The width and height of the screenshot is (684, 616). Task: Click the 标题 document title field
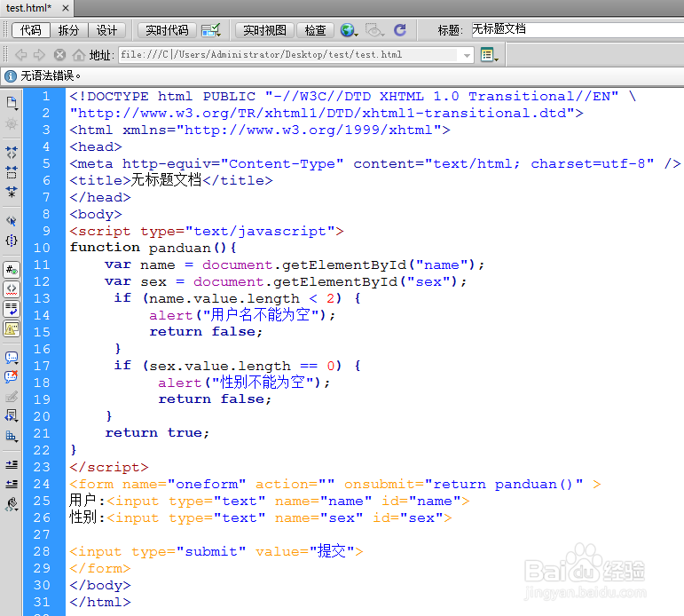(x=578, y=29)
